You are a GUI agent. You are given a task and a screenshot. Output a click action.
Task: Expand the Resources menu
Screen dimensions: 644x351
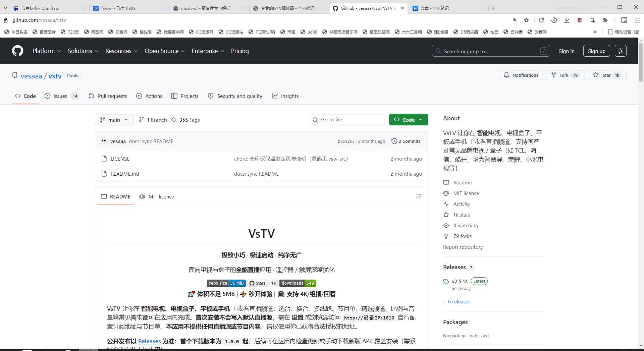coord(121,51)
